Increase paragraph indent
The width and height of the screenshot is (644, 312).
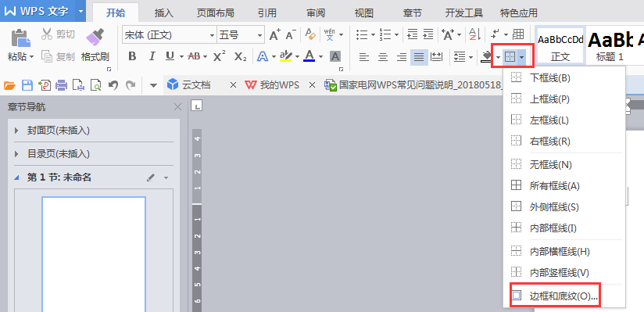click(x=428, y=35)
